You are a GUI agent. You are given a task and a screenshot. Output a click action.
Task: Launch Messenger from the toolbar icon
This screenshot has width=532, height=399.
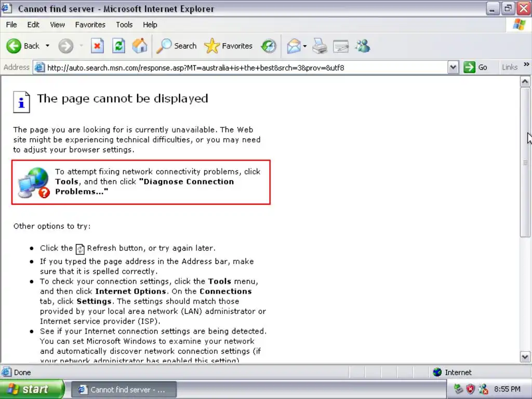363,46
